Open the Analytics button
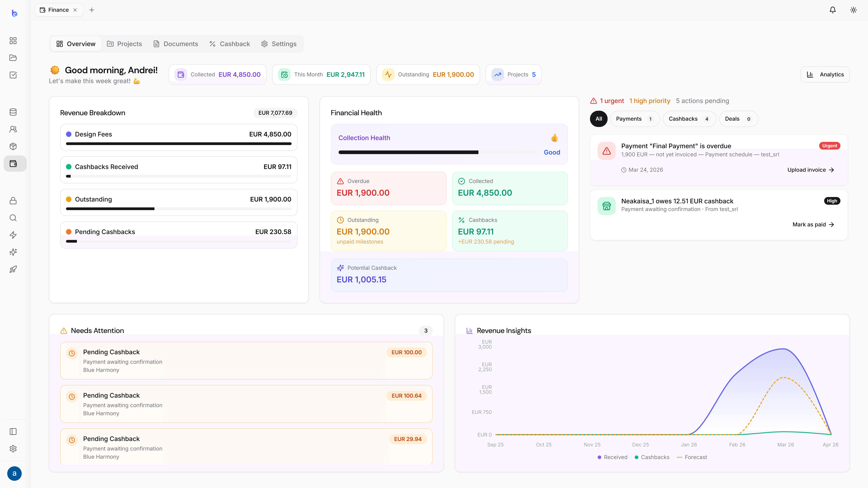The image size is (868, 488). pyautogui.click(x=825, y=74)
